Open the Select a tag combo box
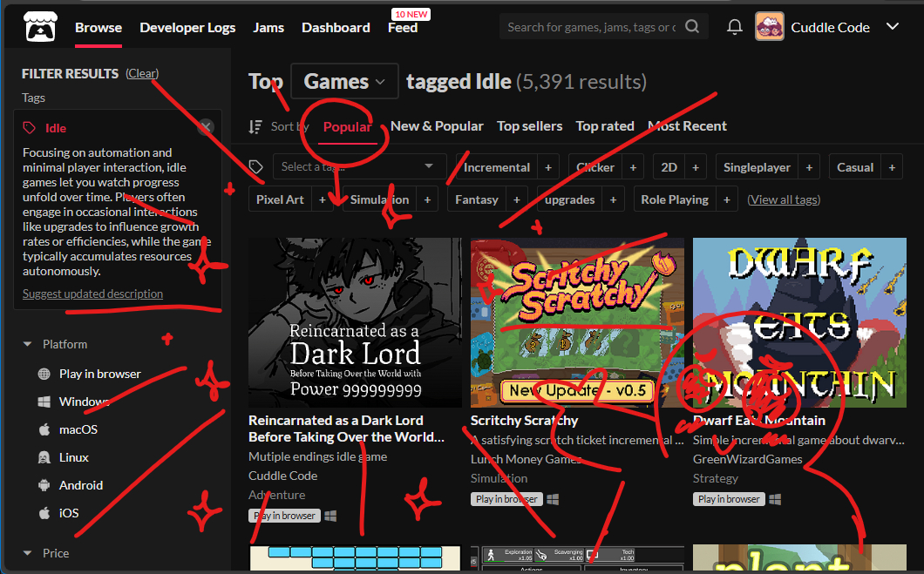 [358, 166]
